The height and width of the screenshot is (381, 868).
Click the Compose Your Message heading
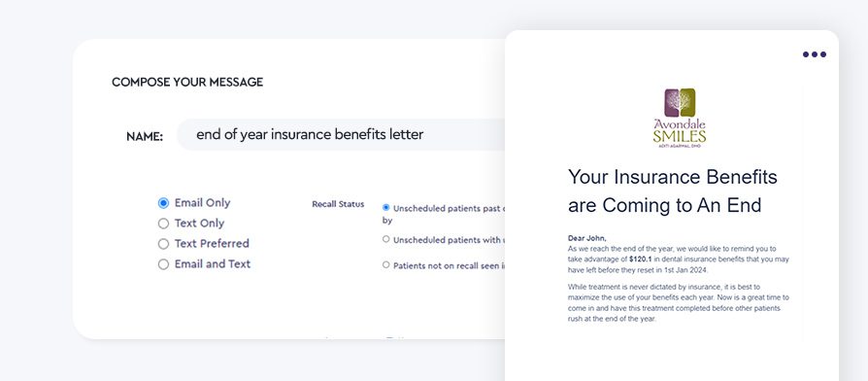point(187,82)
